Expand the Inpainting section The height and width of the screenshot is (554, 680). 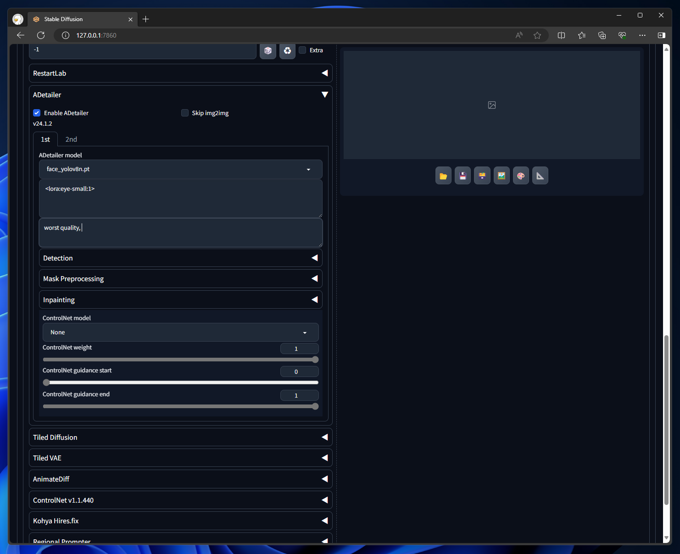pos(180,300)
